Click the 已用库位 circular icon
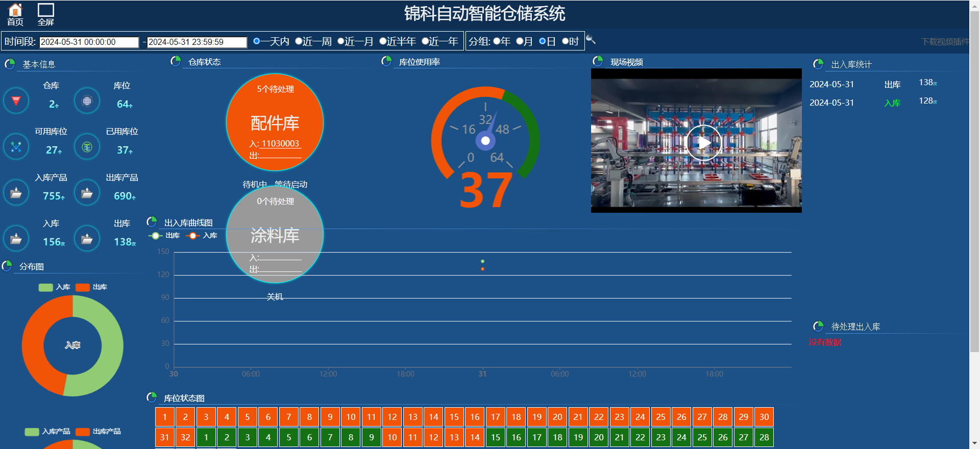 click(87, 147)
